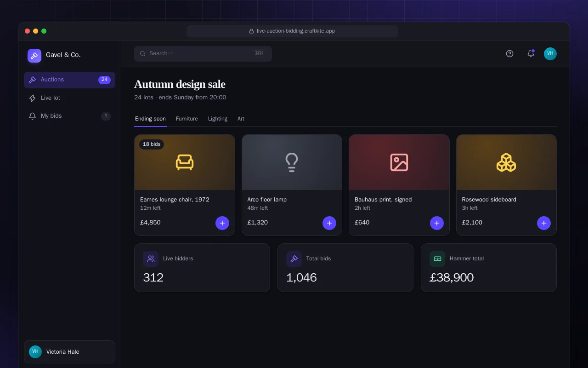Screen dimensions: 588x368
Task: Click the 48m left countdown text
Action: pos(258,208)
